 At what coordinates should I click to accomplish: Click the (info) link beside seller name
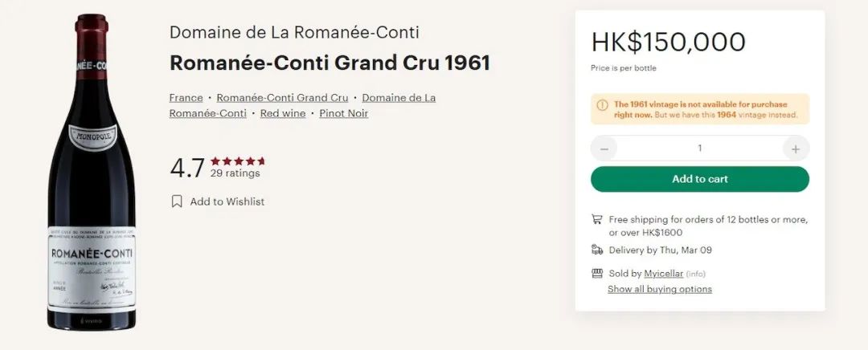696,274
